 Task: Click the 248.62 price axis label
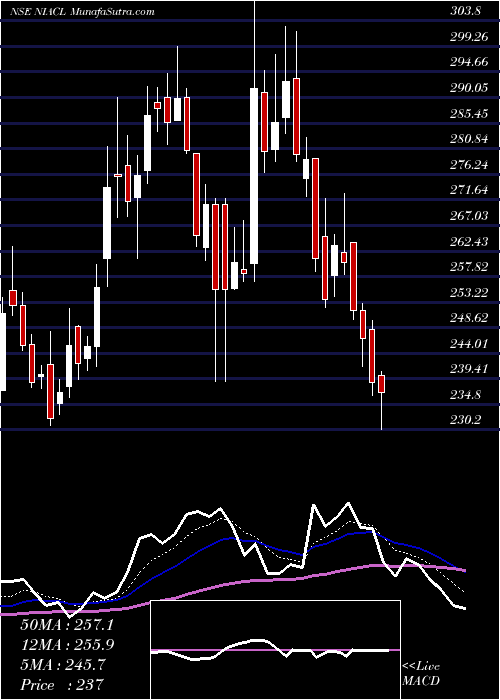click(469, 318)
